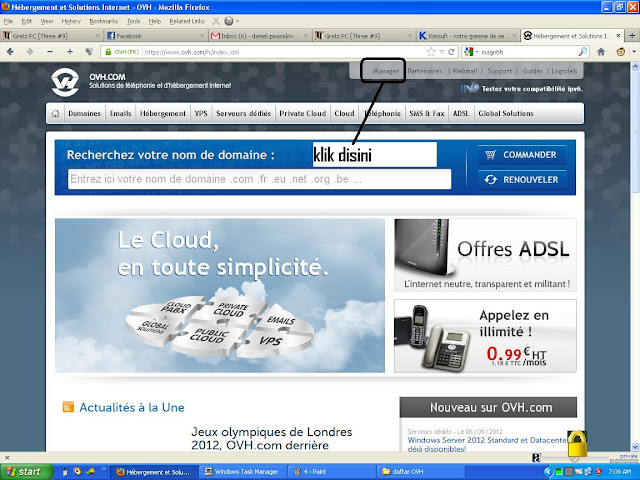The width and height of the screenshot is (640, 480).
Task: Open the SMS & Fax navigation item
Action: point(427,113)
